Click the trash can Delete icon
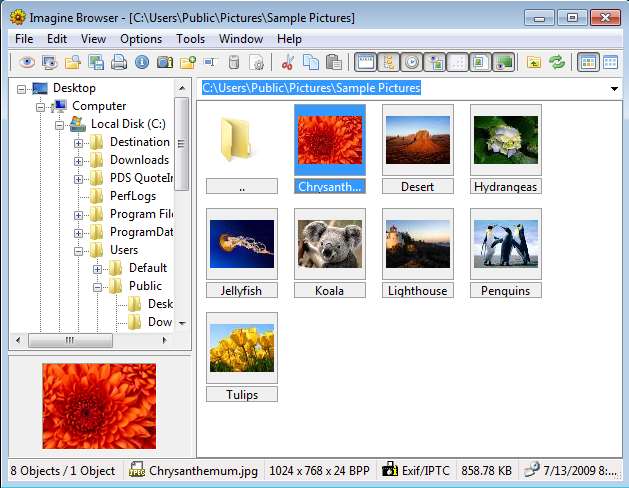Viewport: 629px width, 488px height. (233, 62)
